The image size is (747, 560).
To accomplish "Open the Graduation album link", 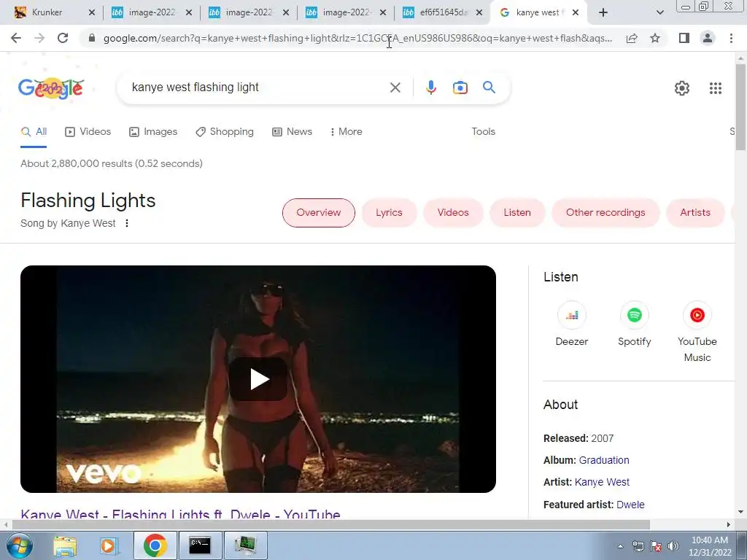I will click(603, 461).
